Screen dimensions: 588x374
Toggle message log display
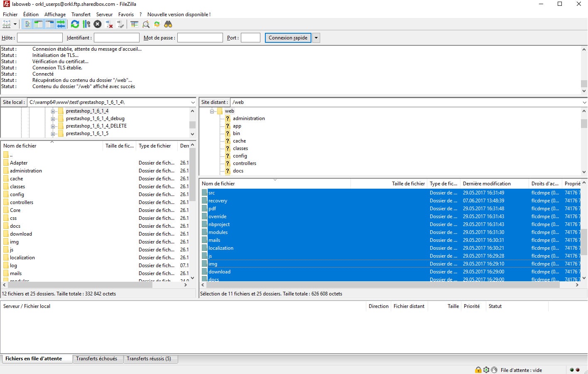tap(27, 24)
